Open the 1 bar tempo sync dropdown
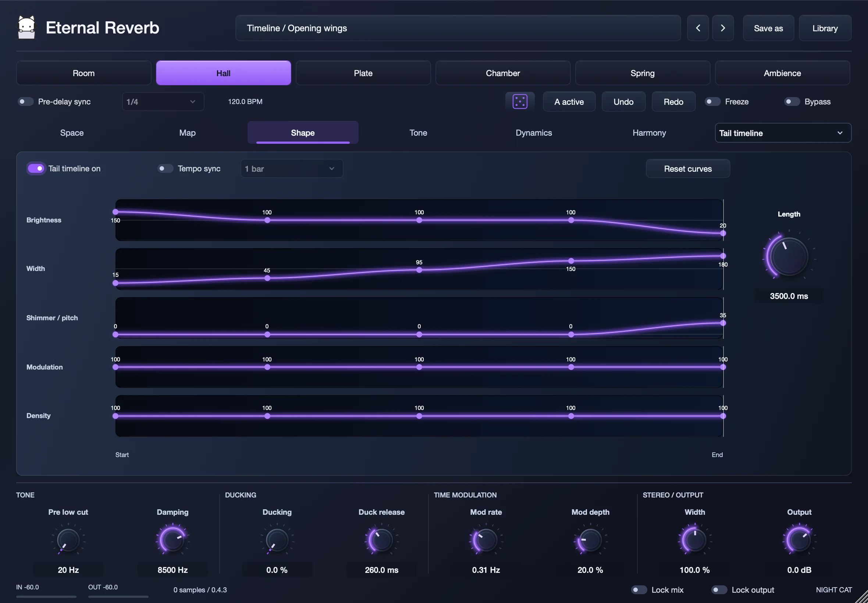The image size is (868, 603). (x=292, y=168)
